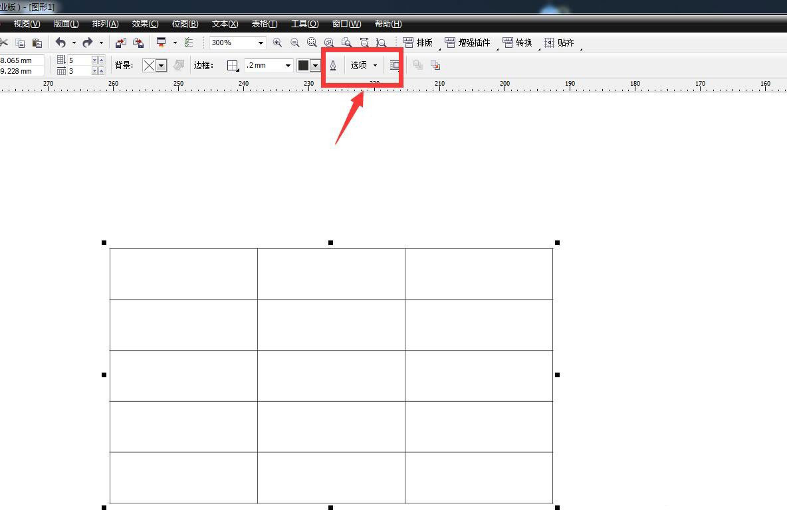Viewport: 787px width, 532px height.
Task: Click the 增强插件 toolbar button
Action: tap(467, 43)
